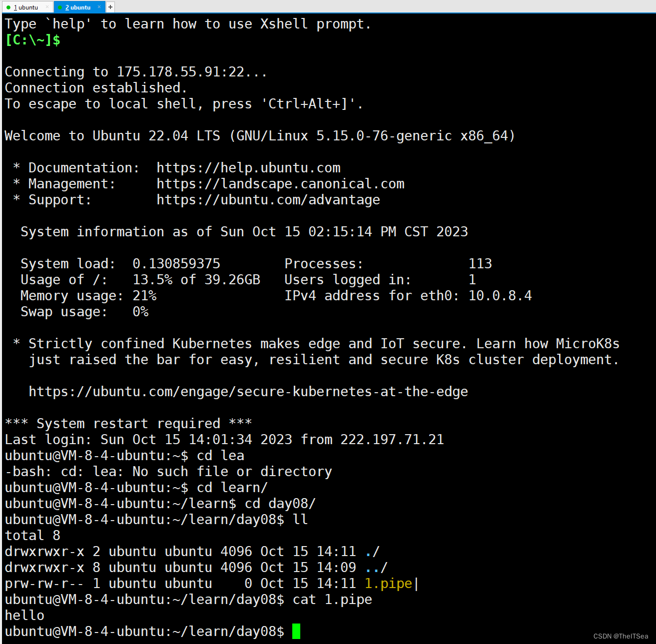
Task: Click the "prw-rw-r--" permissions text
Action: (44, 584)
